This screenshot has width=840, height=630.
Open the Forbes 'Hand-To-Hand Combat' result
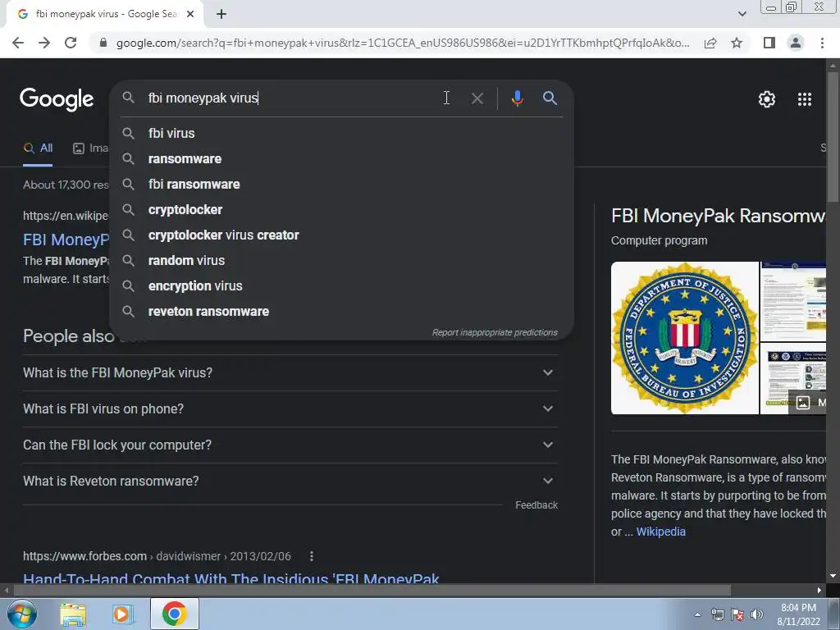231,578
